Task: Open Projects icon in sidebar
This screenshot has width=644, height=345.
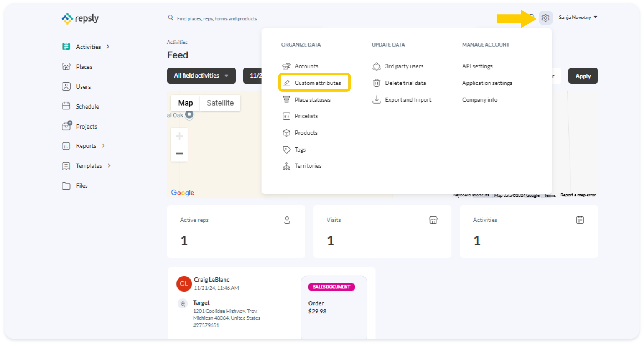Action: tap(66, 126)
